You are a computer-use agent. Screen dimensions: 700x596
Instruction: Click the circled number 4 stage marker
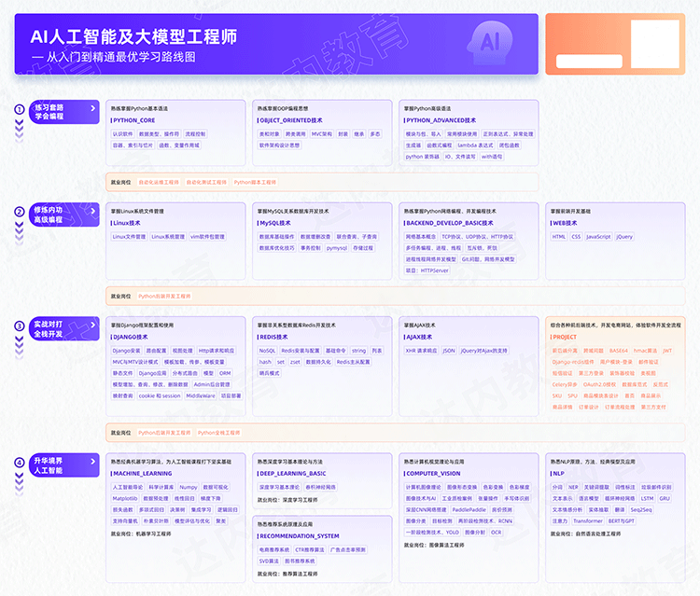click(x=20, y=463)
